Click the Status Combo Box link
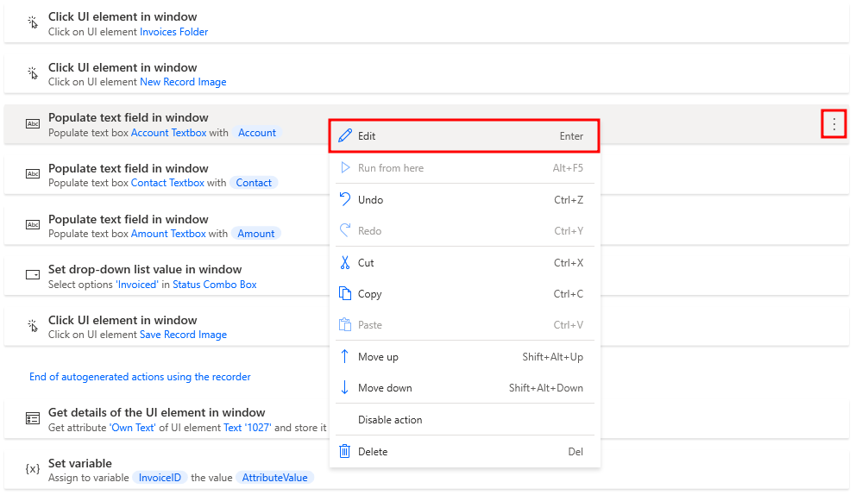Image resolution: width=868 pixels, height=495 pixels. tap(215, 285)
